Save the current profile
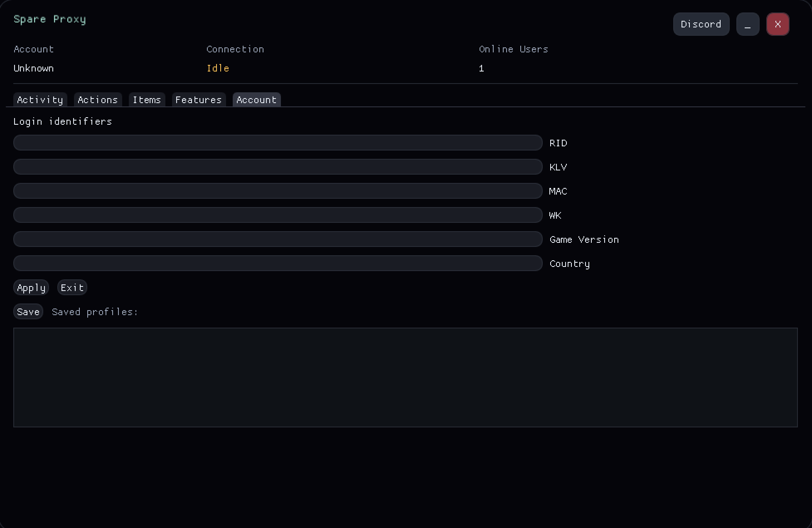 (28, 311)
